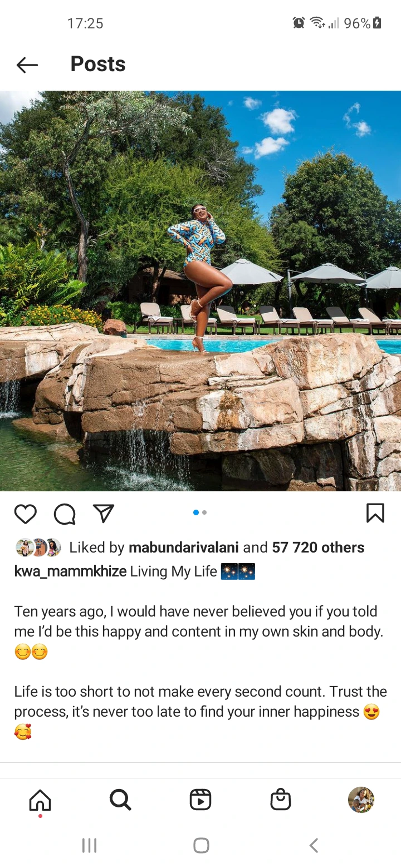Open kwa_mammkhize profile from caption

[x=70, y=571]
